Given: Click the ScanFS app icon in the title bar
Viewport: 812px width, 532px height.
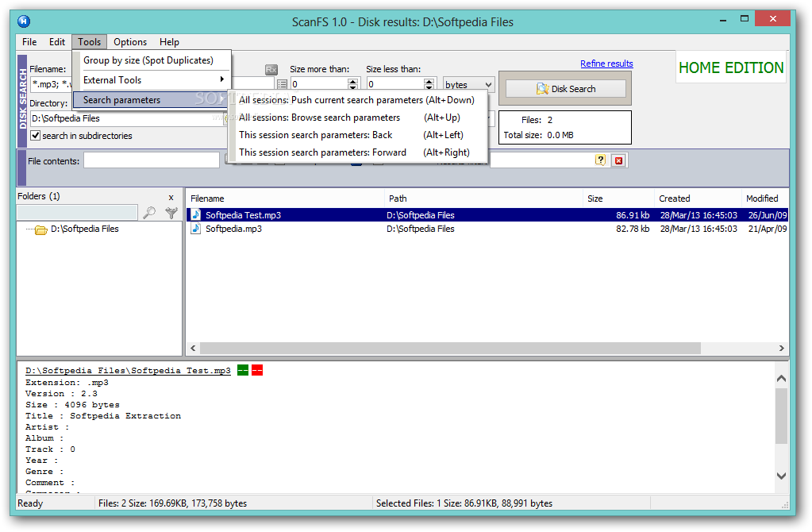Looking at the screenshot, I should 24,21.
